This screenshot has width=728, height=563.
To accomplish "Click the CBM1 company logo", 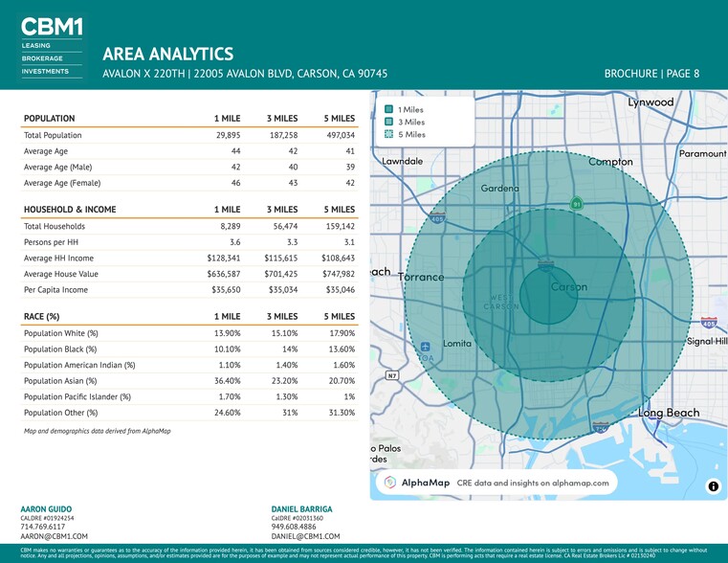I will tap(50, 27).
